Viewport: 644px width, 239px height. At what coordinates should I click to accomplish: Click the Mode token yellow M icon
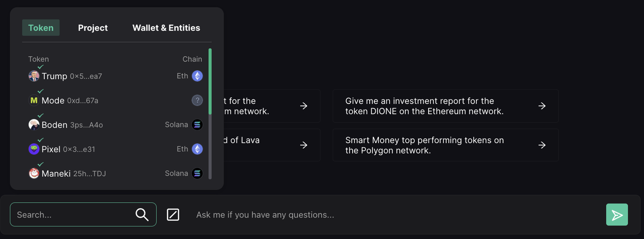pyautogui.click(x=34, y=100)
